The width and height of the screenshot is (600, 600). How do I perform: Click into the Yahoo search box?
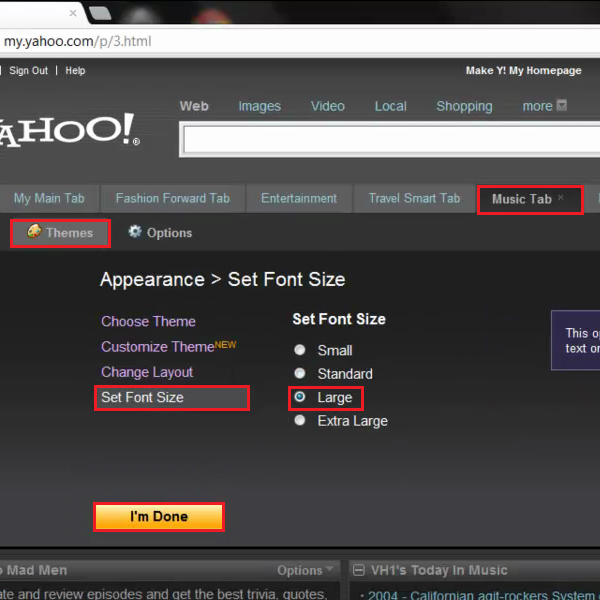391,139
